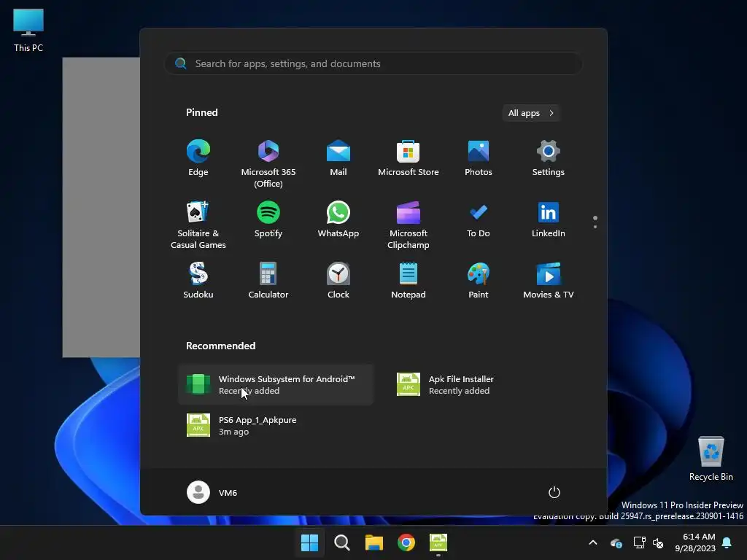Launch Sudoku
747x560 pixels.
click(198, 281)
